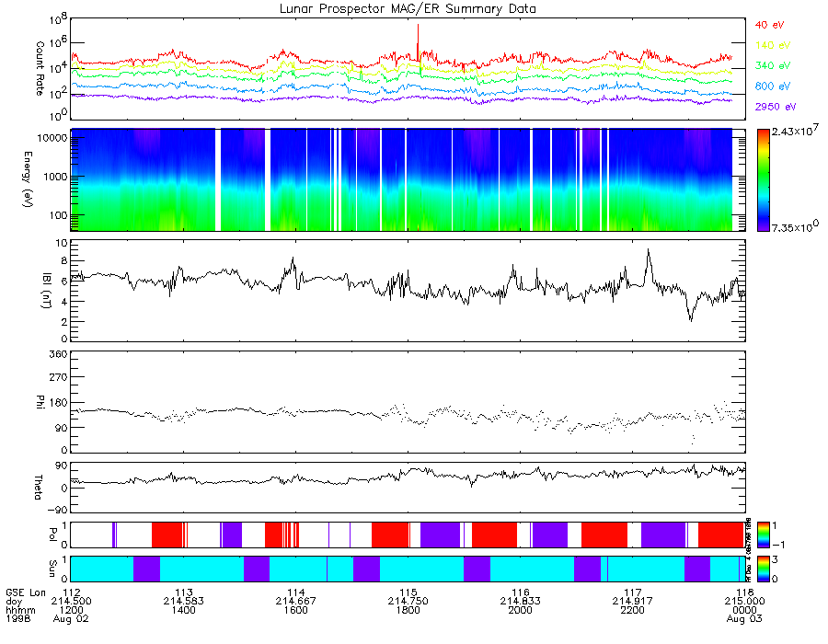This screenshot has height=644, width=828.
Task: Click the 'Count Rate' axis label
Action: (x=40, y=68)
